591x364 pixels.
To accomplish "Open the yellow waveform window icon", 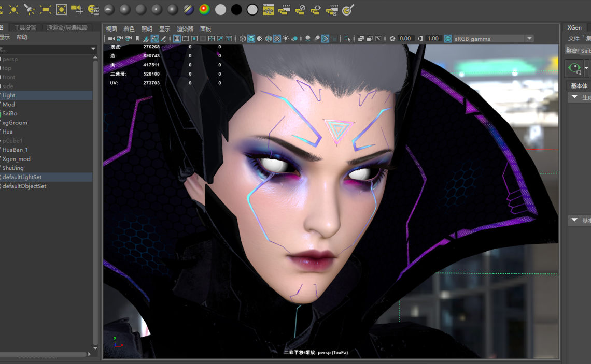I will pyautogui.click(x=268, y=10).
